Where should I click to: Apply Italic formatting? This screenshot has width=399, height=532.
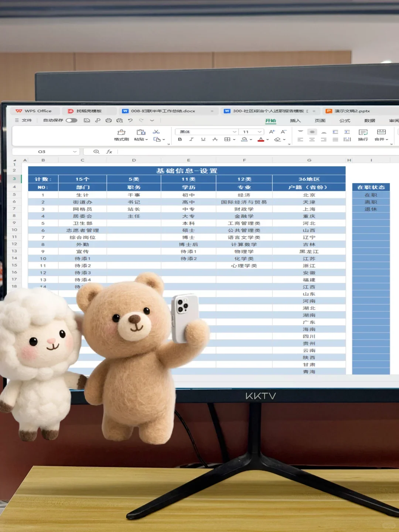coord(191,139)
